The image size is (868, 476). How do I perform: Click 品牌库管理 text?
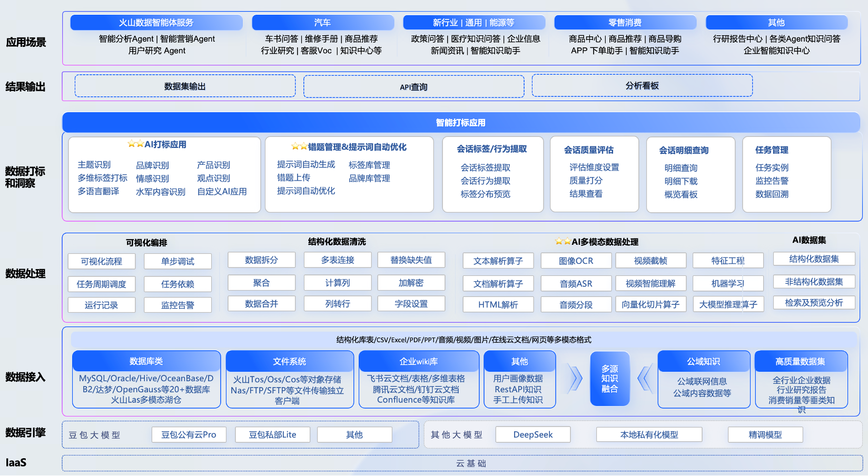pyautogui.click(x=369, y=178)
